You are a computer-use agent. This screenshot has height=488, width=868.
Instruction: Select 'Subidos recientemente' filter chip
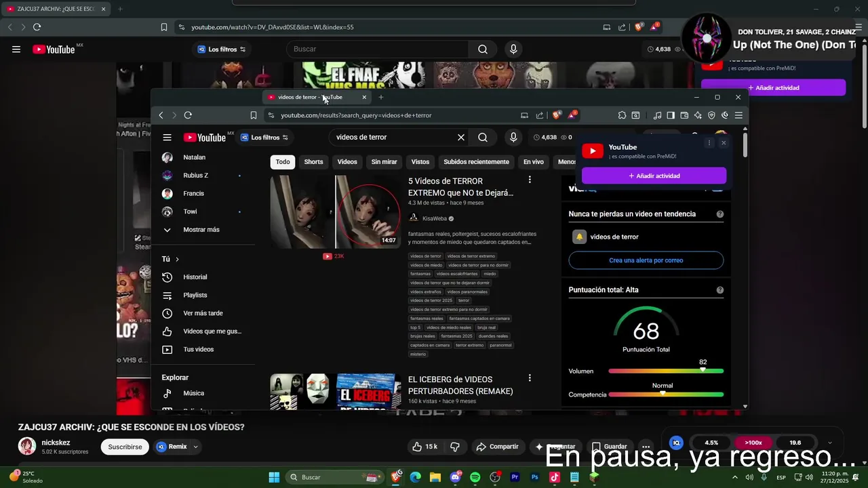coord(476,162)
